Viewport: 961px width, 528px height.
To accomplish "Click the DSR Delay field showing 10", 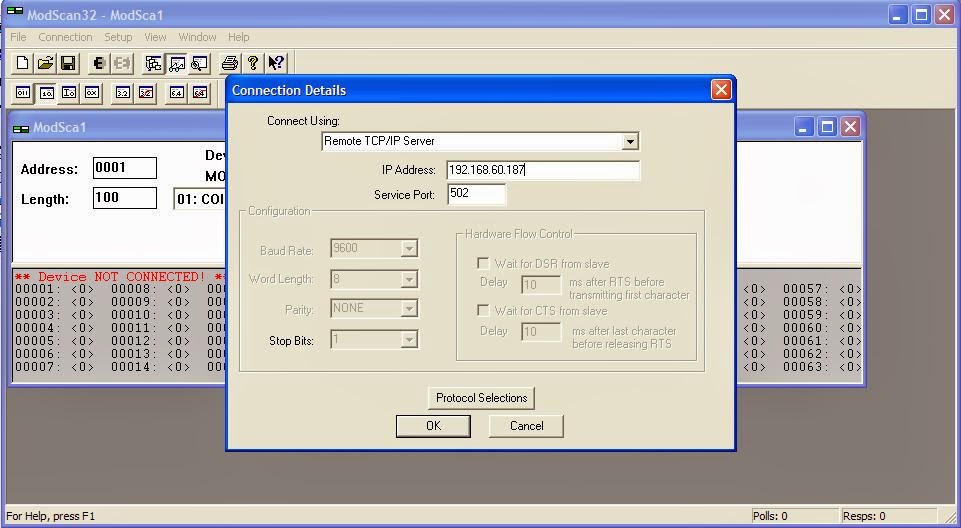I will coord(541,285).
